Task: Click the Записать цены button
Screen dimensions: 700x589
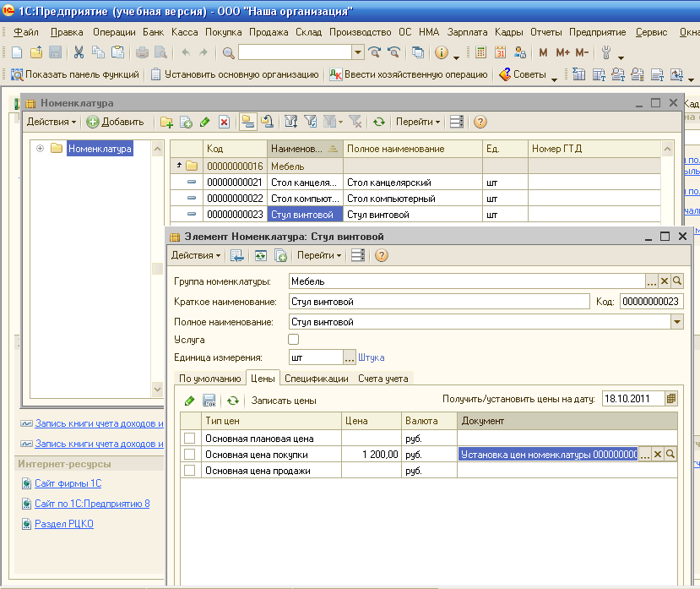Action: tap(284, 401)
